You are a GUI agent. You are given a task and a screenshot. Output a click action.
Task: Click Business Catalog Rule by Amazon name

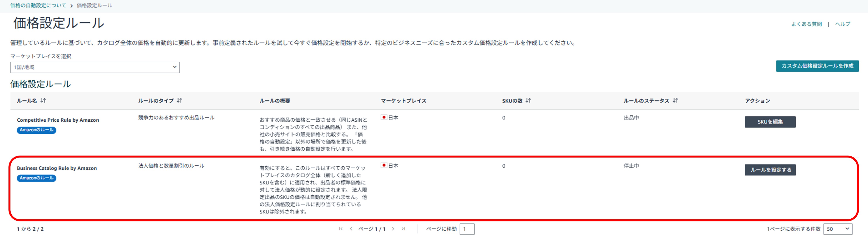(x=57, y=168)
